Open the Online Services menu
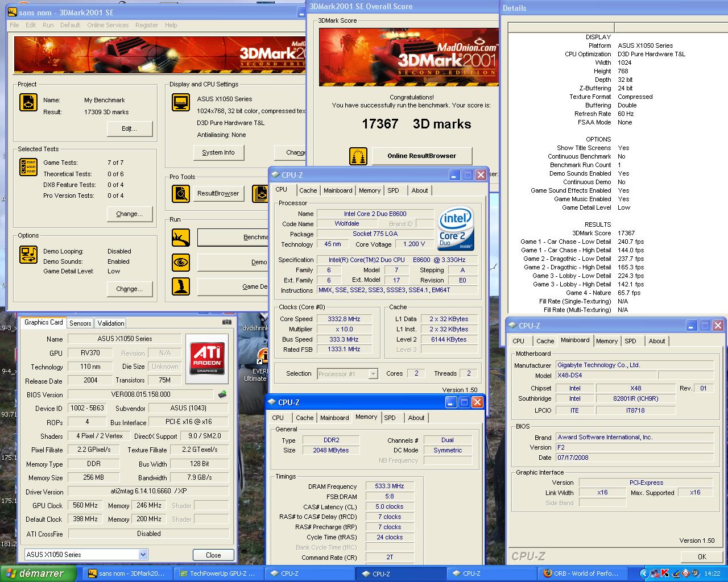Image resolution: width=728 pixels, height=582 pixels. (x=107, y=25)
